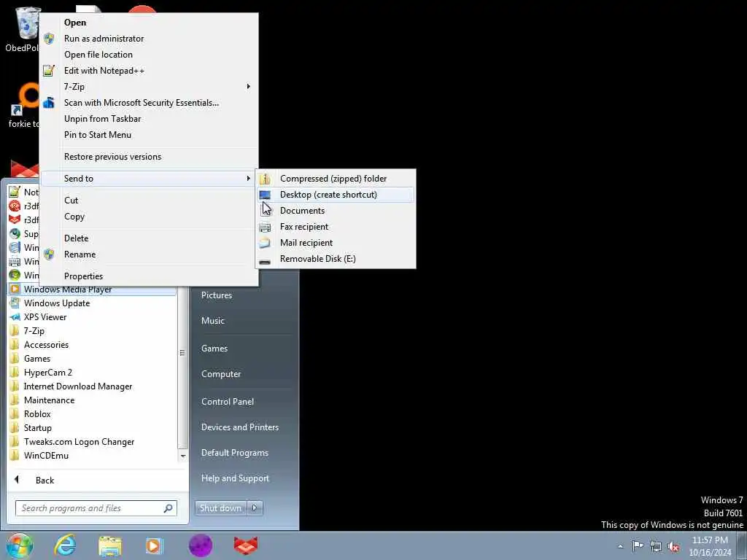Select Cut in the context menu
747x560 pixels.
[x=149, y=201]
